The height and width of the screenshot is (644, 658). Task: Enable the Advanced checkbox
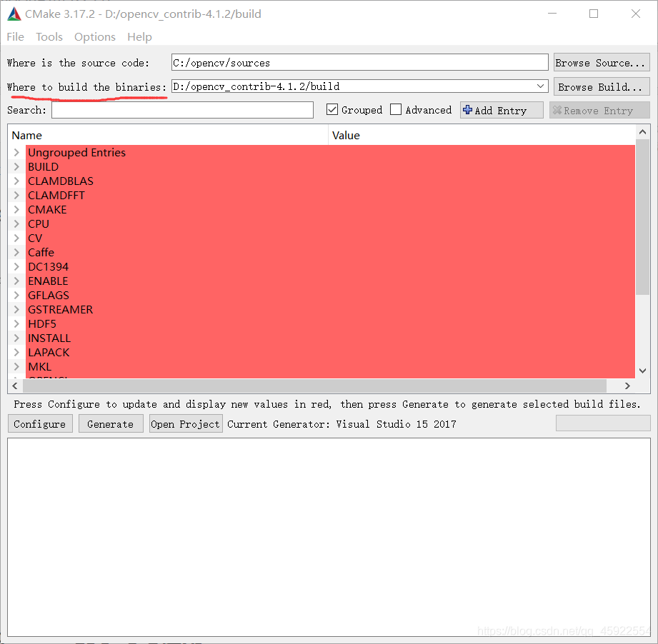point(396,109)
